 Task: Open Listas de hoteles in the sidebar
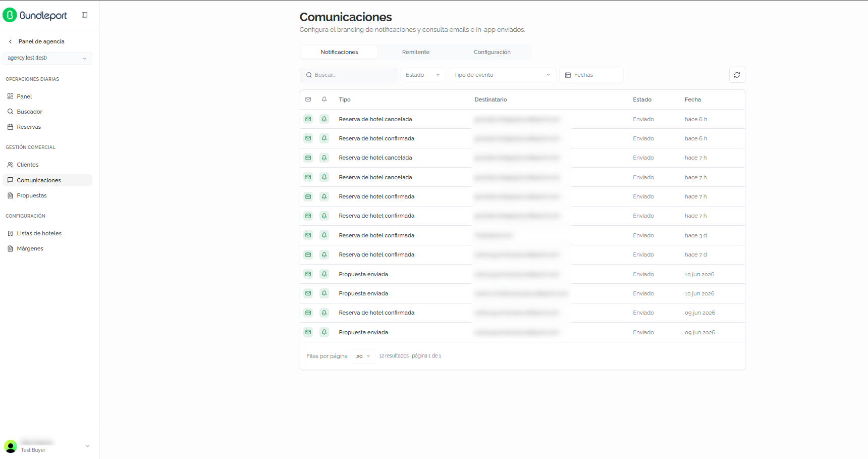click(47, 233)
